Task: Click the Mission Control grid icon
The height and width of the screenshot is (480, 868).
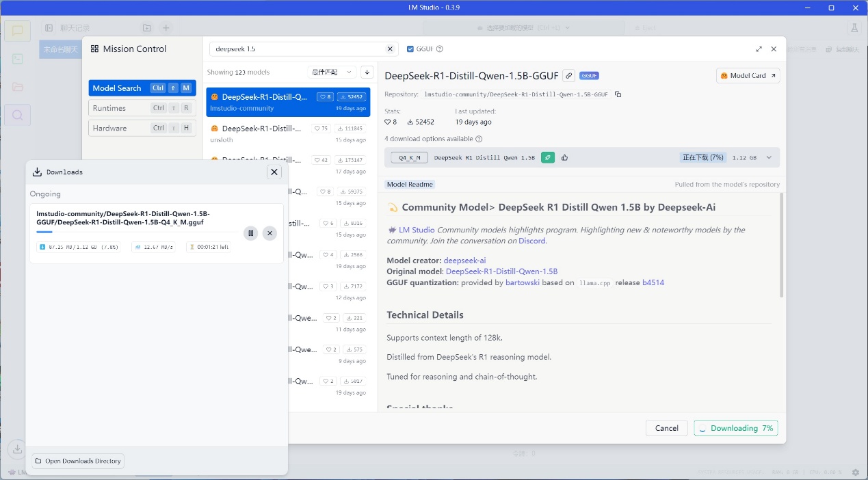Action: (94, 49)
